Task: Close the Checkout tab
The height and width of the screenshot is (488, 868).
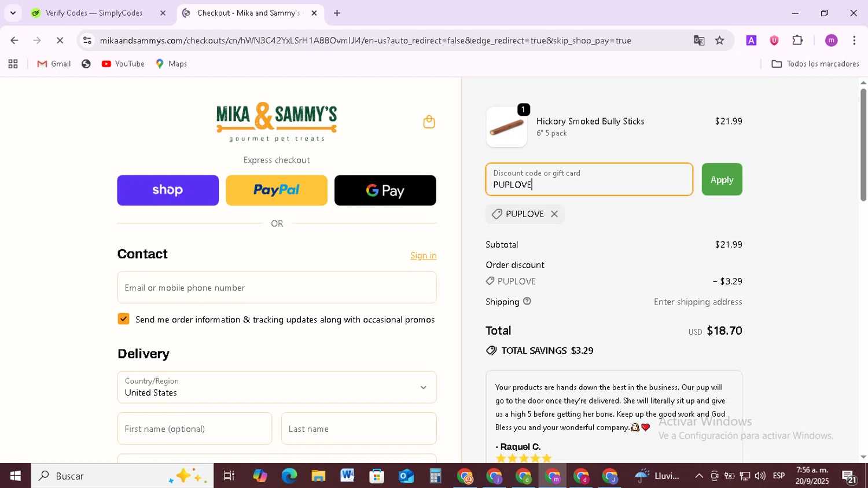Action: click(x=314, y=13)
